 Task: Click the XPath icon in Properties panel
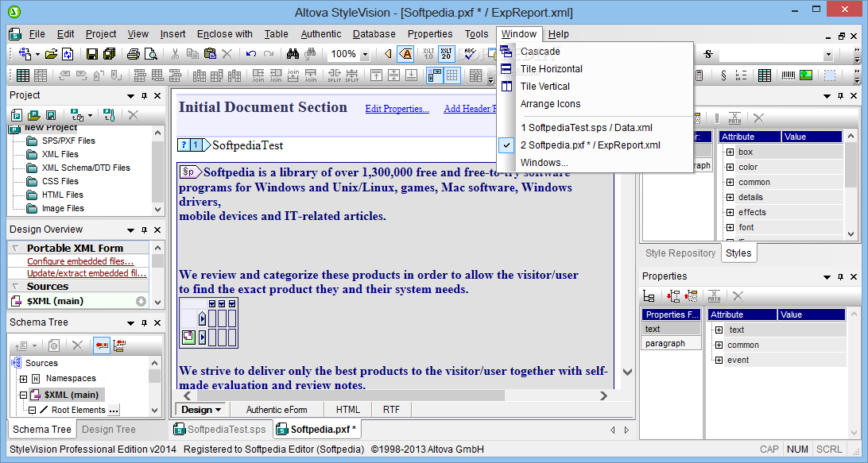click(714, 296)
